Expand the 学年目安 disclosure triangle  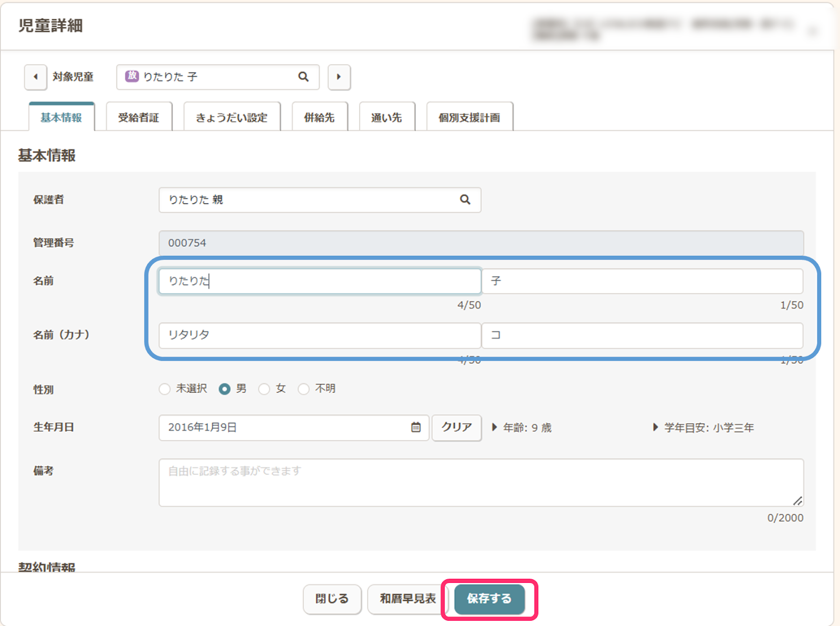click(x=655, y=427)
